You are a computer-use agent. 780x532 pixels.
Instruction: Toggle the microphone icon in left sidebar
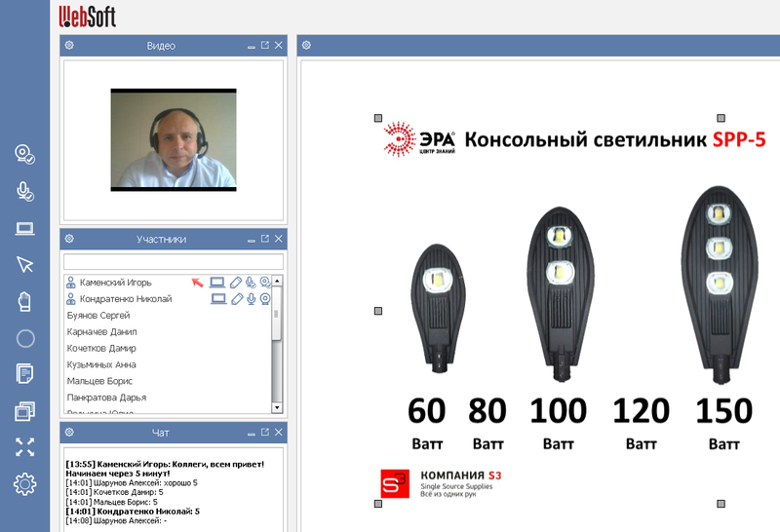coord(25,191)
